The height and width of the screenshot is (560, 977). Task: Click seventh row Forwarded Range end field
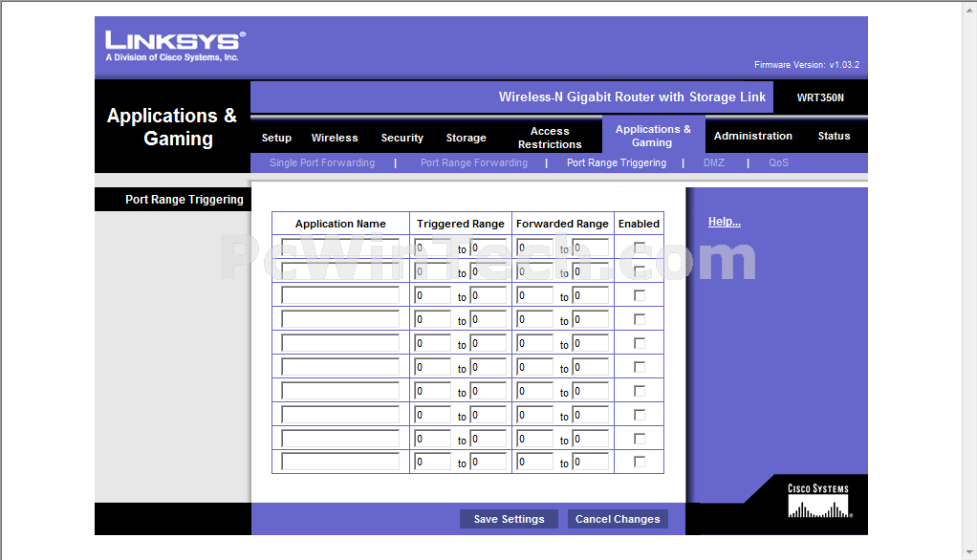590,391
